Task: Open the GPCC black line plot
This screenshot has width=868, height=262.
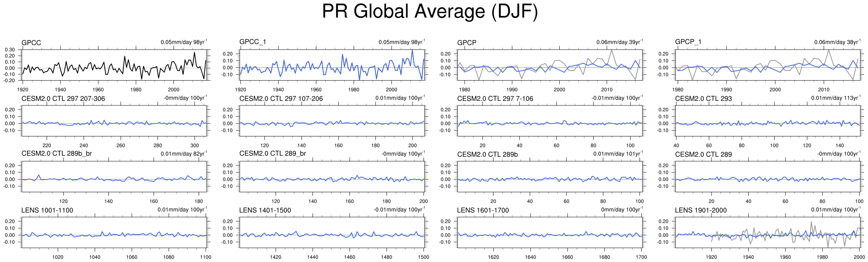Action: point(115,65)
